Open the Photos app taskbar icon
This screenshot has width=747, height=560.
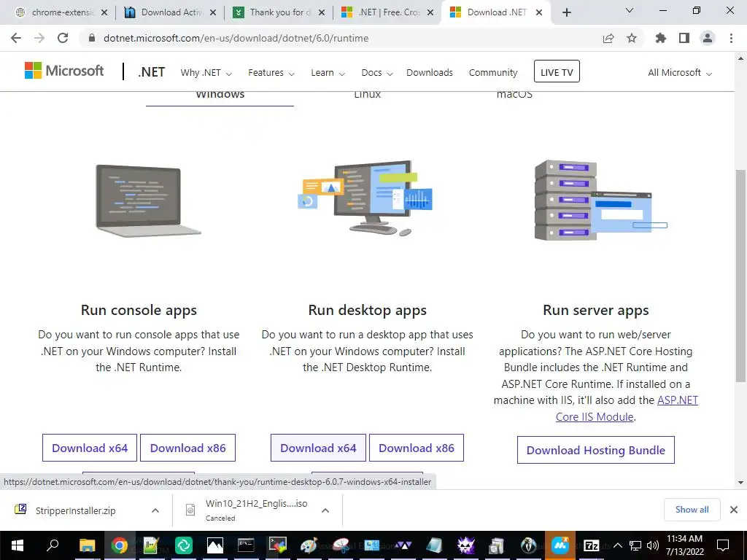(x=215, y=545)
